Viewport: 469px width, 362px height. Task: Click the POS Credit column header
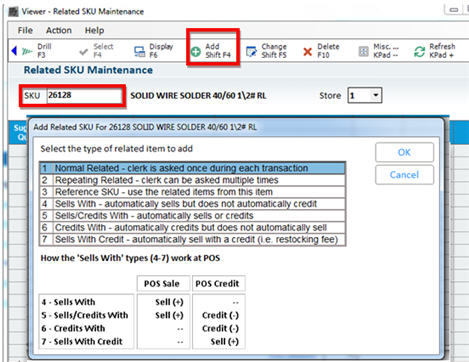click(218, 284)
